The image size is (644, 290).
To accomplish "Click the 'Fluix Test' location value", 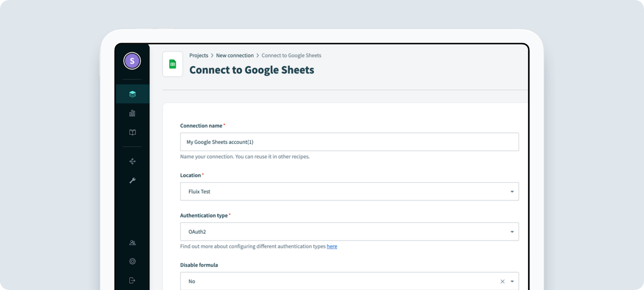I will click(x=199, y=192).
